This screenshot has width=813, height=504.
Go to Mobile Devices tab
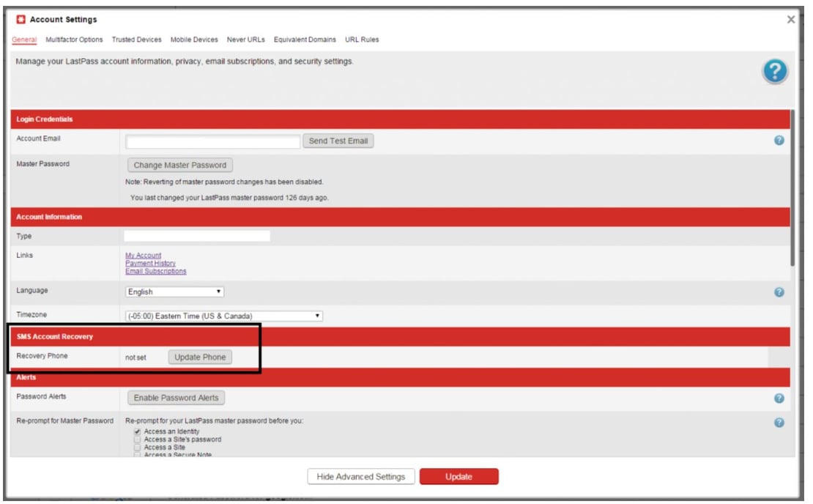point(194,40)
